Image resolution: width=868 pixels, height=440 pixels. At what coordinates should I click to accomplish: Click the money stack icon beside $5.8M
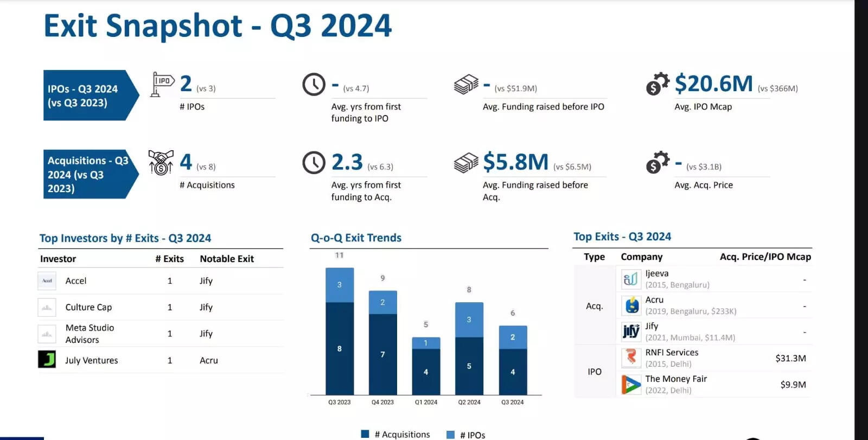(466, 163)
